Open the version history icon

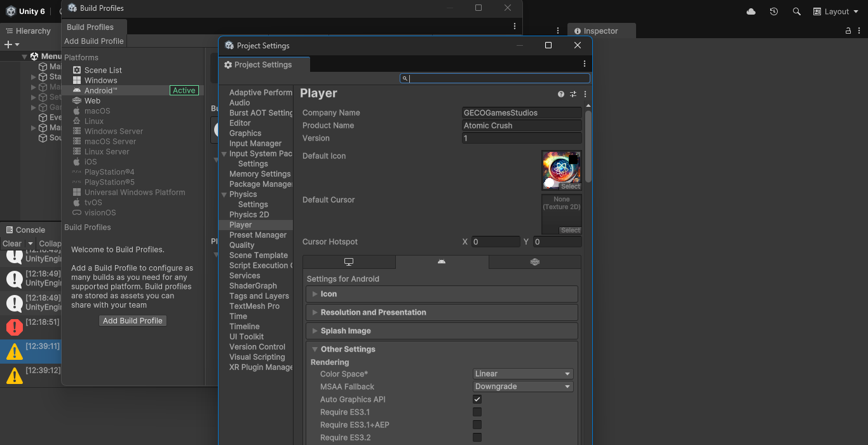pos(774,11)
